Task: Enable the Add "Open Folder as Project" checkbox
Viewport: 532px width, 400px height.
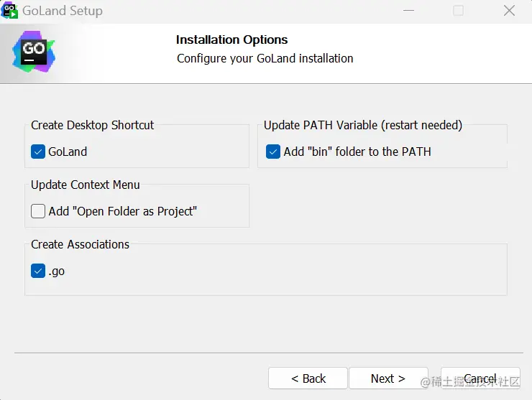Action: click(38, 211)
